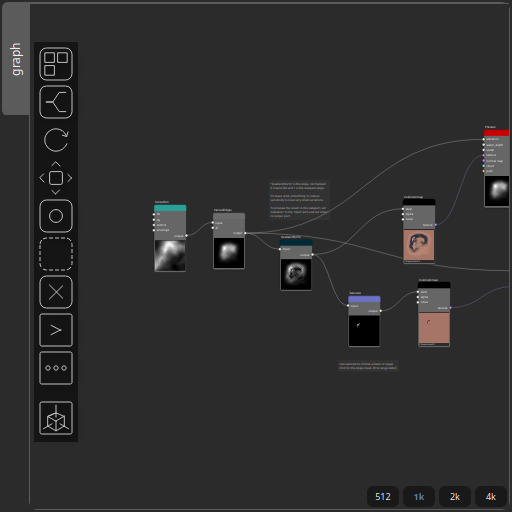Click the red header of Preview node
Screen dimensions: 512x512
click(x=496, y=133)
